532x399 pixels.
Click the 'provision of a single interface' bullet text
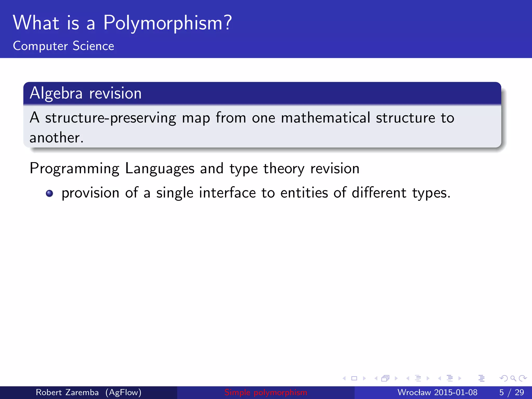[256, 193]
